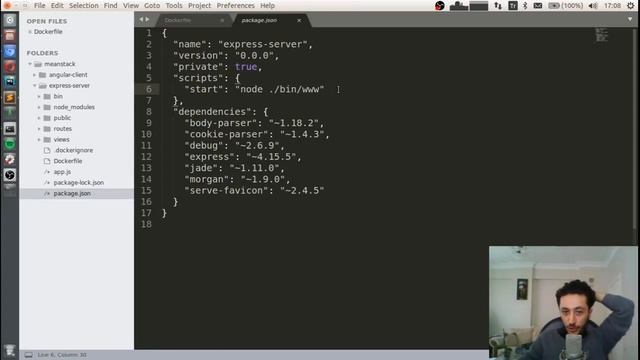Close the package.json tab
The width and height of the screenshot is (640, 360).
(299, 20)
